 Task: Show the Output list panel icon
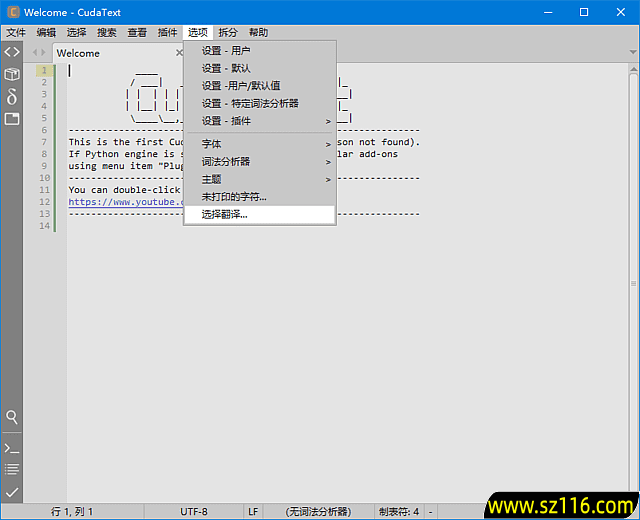pyautogui.click(x=12, y=469)
